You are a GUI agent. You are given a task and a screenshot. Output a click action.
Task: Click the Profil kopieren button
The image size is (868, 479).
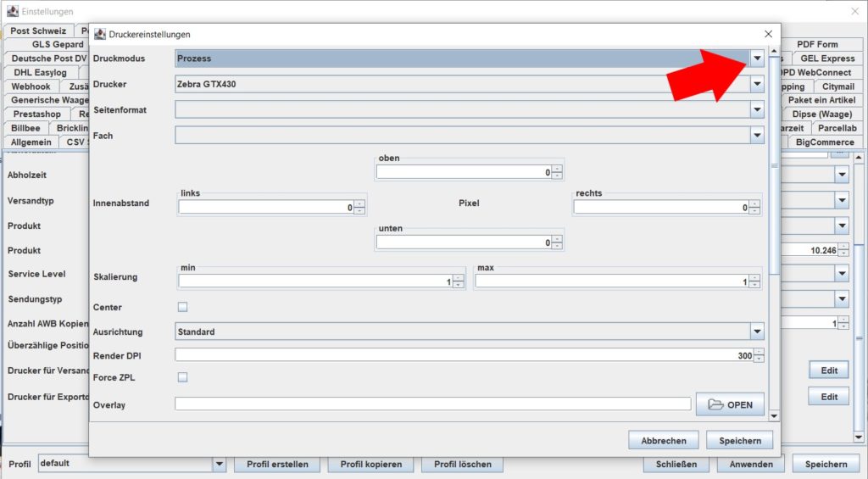pyautogui.click(x=371, y=464)
